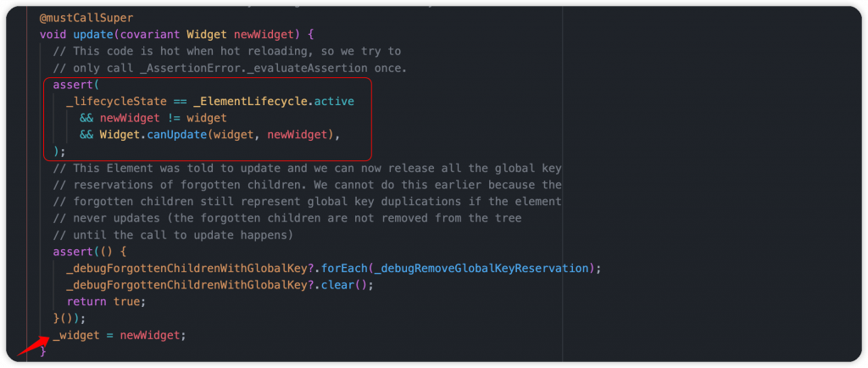This screenshot has height=368, width=868.
Task: Click _lifecycleState in the assertion
Action: 116,102
